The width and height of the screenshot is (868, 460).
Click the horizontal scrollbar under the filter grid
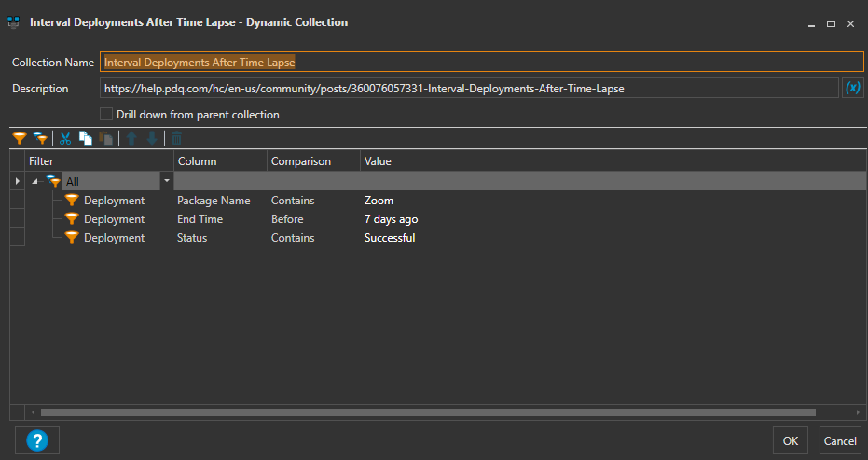[x=428, y=411]
